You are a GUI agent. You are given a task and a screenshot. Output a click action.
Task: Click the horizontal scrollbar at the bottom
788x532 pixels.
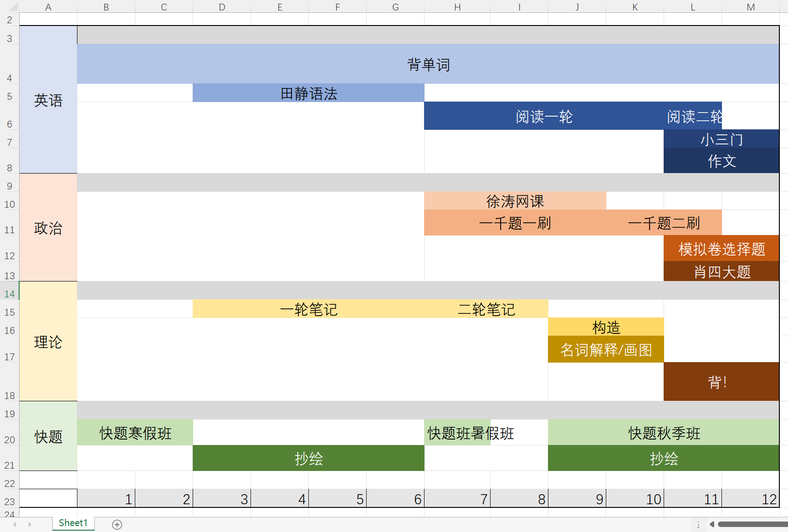[x=752, y=525]
